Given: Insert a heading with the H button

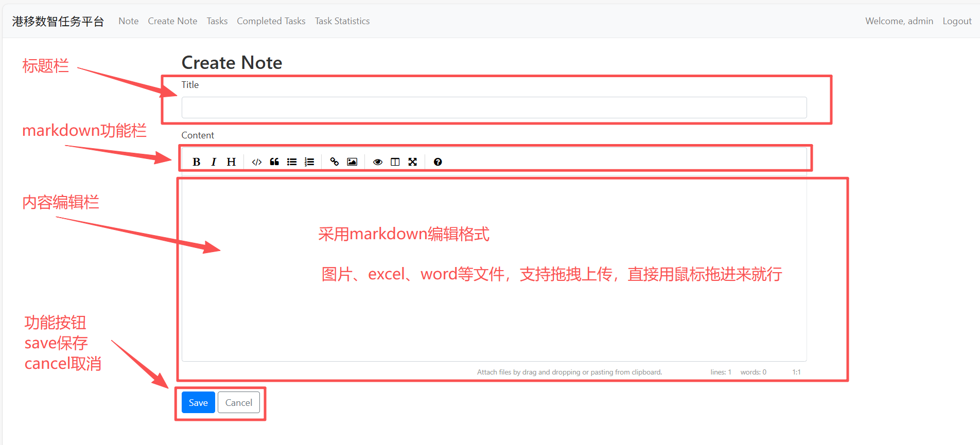Looking at the screenshot, I should point(231,162).
